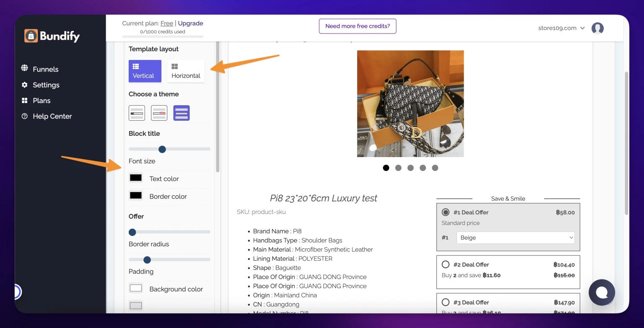Image resolution: width=644 pixels, height=328 pixels.
Task: Select the #3 Deal Offer radio
Action: 446,302
